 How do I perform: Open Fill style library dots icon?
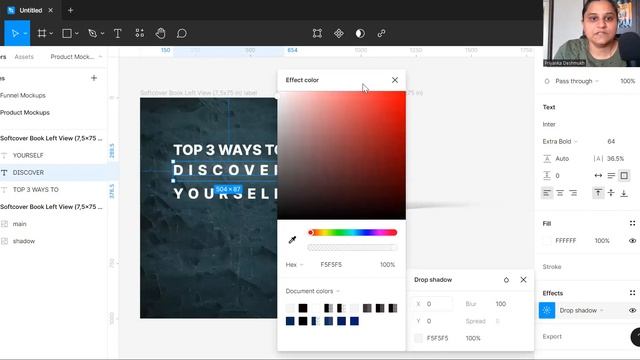632,223
